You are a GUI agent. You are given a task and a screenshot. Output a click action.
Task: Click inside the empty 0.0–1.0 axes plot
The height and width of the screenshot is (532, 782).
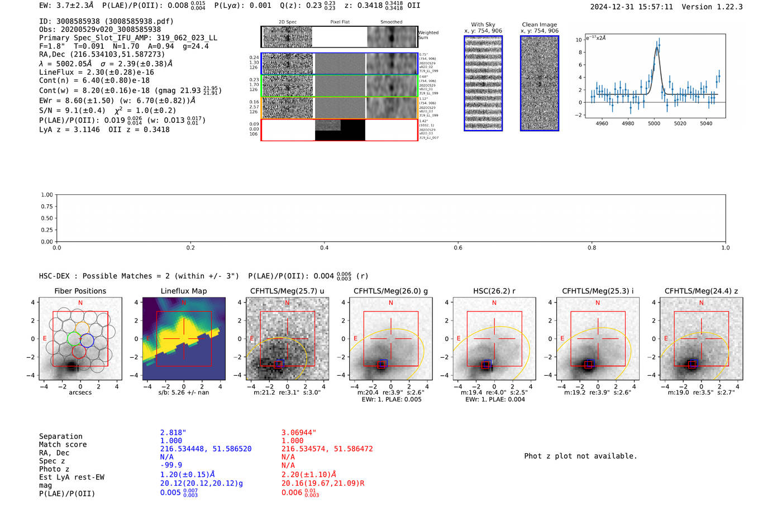(391, 218)
